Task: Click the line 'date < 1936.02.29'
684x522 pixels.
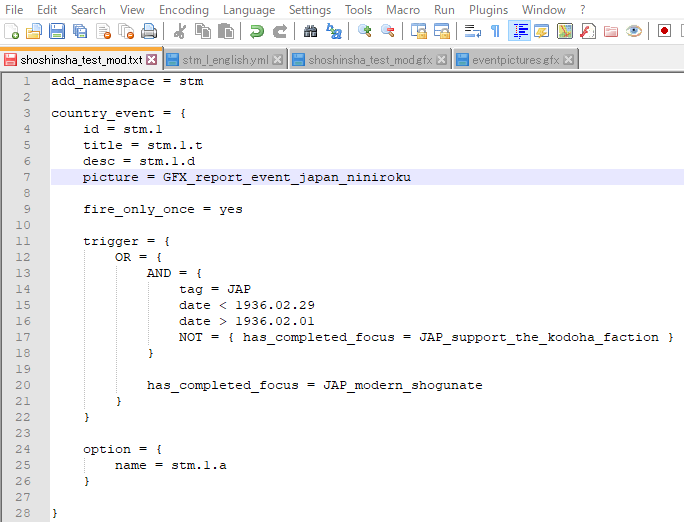Action: [246, 305]
